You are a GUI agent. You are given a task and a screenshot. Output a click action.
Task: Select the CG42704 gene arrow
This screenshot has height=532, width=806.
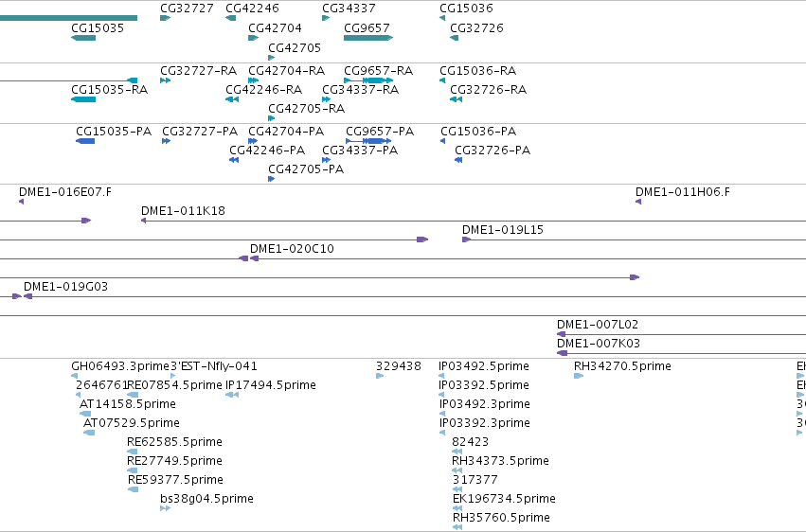pyautogui.click(x=254, y=38)
